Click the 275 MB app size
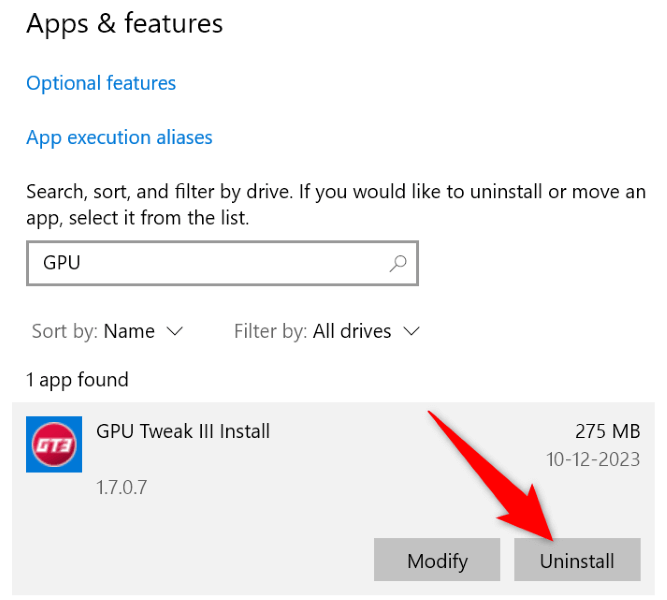Viewport: 667px width, 600px height. [607, 432]
